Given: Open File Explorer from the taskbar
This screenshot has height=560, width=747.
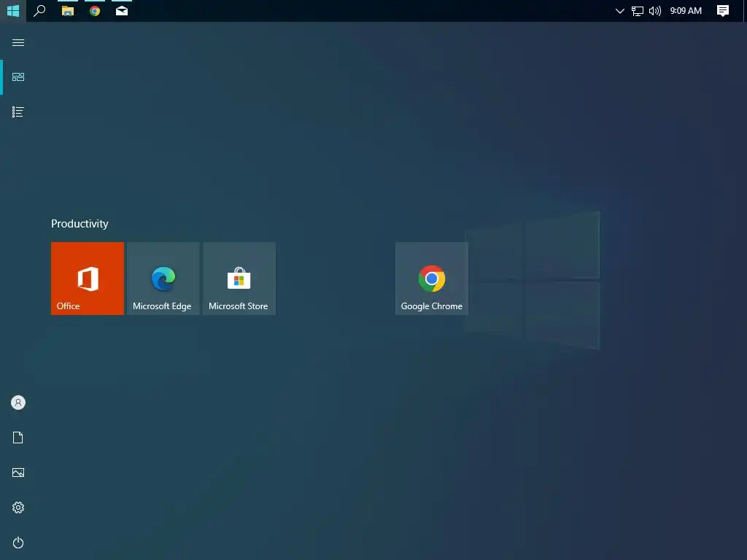Looking at the screenshot, I should (68, 10).
